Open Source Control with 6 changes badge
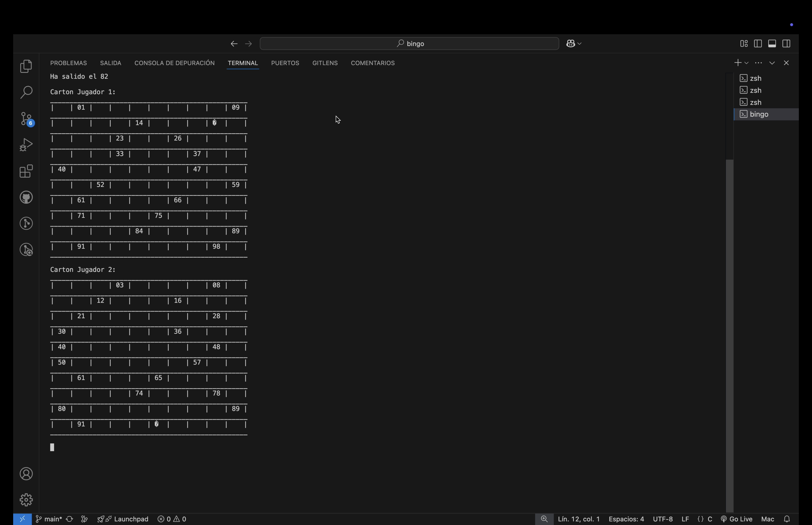This screenshot has height=525, width=812. (26, 119)
